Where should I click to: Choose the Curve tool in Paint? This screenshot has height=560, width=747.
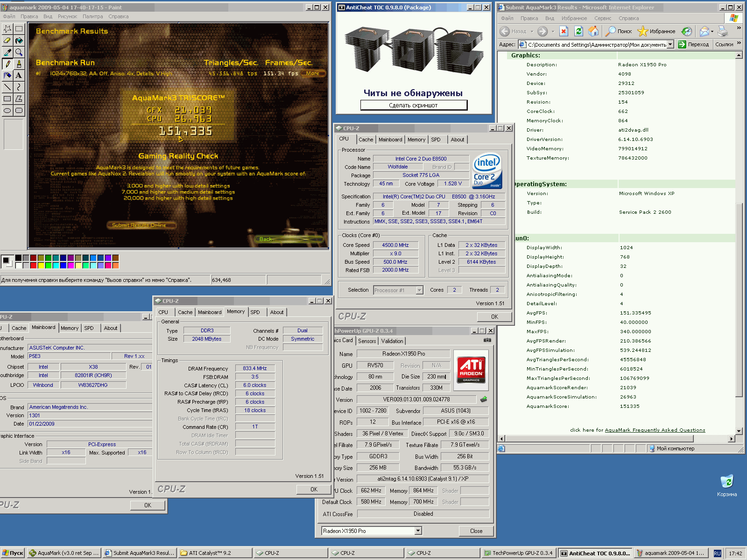19,87
